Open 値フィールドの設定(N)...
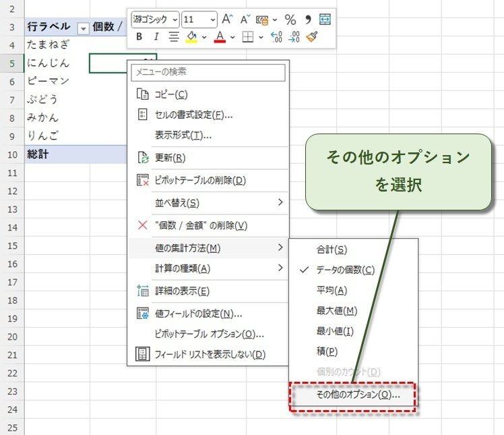Screen dimensions: 504x435 [208, 314]
